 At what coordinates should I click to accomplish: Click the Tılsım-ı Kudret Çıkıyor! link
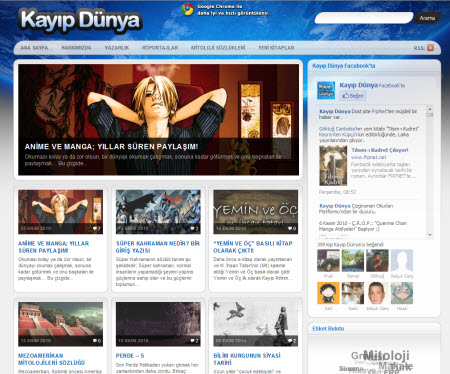pyautogui.click(x=380, y=150)
